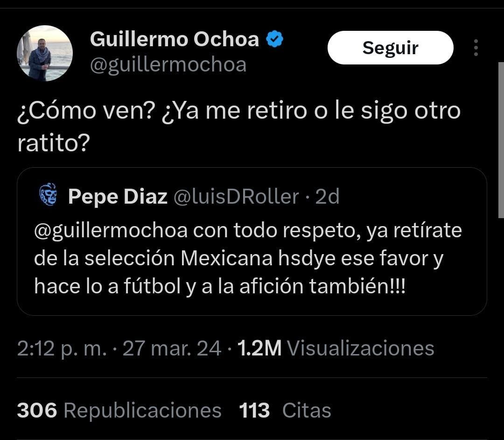Open Guillermo Ochoa's profile picture
The width and height of the screenshot is (504, 440).
[x=45, y=53]
